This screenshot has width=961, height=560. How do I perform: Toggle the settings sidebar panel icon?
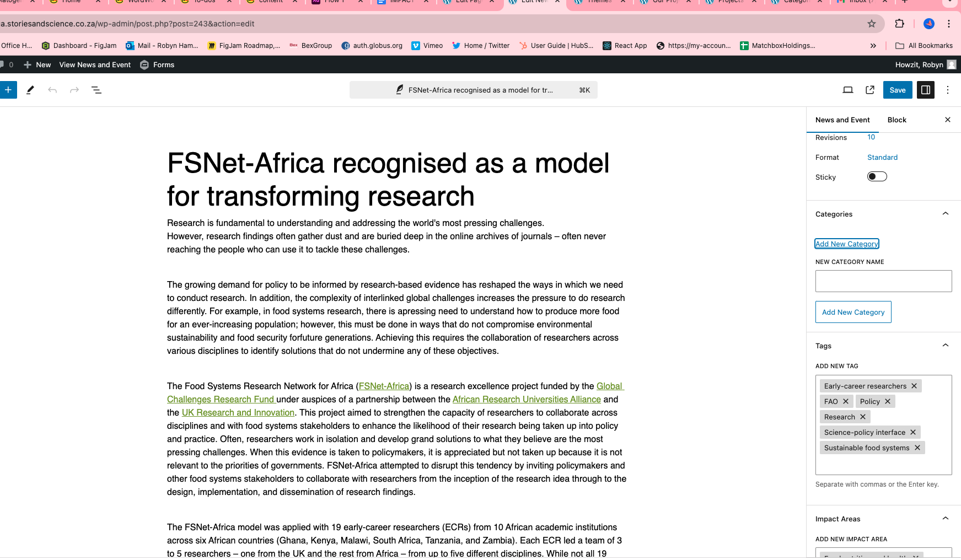coord(926,90)
